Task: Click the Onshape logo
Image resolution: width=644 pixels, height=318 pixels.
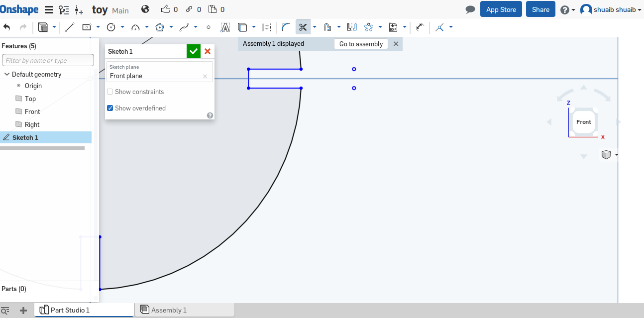Action: click(19, 9)
